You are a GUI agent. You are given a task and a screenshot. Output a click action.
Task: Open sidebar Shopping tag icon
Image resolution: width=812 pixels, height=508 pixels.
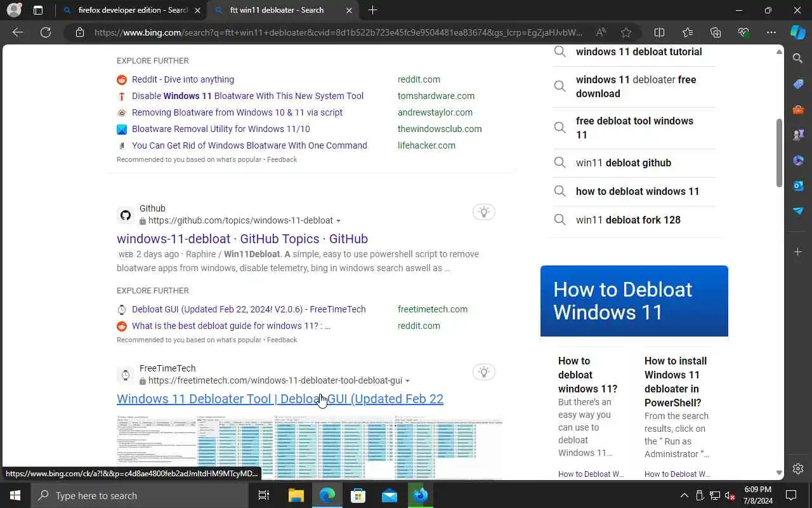798,84
